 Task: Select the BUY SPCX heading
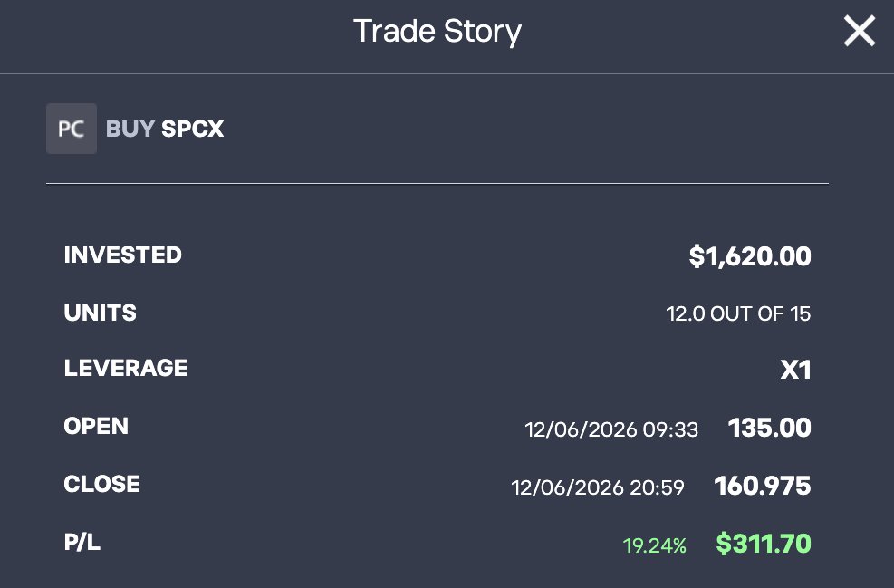click(165, 129)
